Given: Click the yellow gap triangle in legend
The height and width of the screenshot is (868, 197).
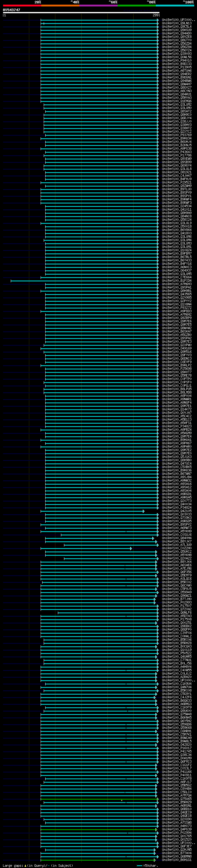Looking at the screenshot, I should [25, 865].
